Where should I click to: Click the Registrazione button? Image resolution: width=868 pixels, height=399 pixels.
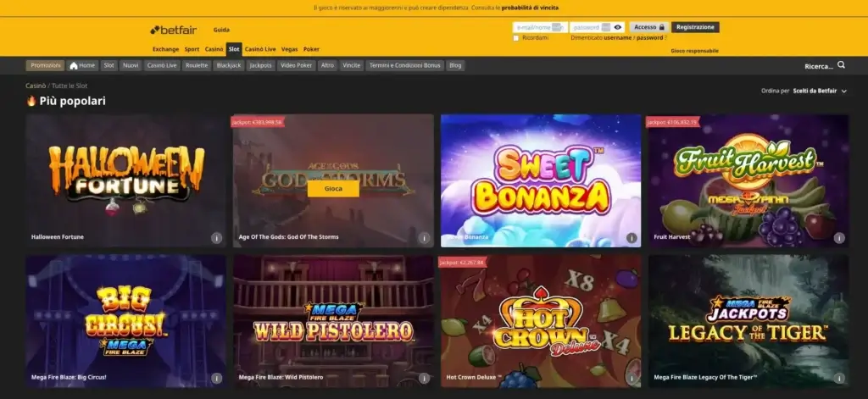(x=695, y=27)
